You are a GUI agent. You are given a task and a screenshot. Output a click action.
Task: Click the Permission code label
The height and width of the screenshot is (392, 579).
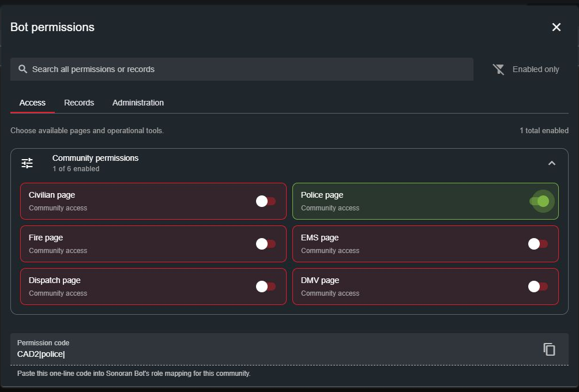(43, 342)
